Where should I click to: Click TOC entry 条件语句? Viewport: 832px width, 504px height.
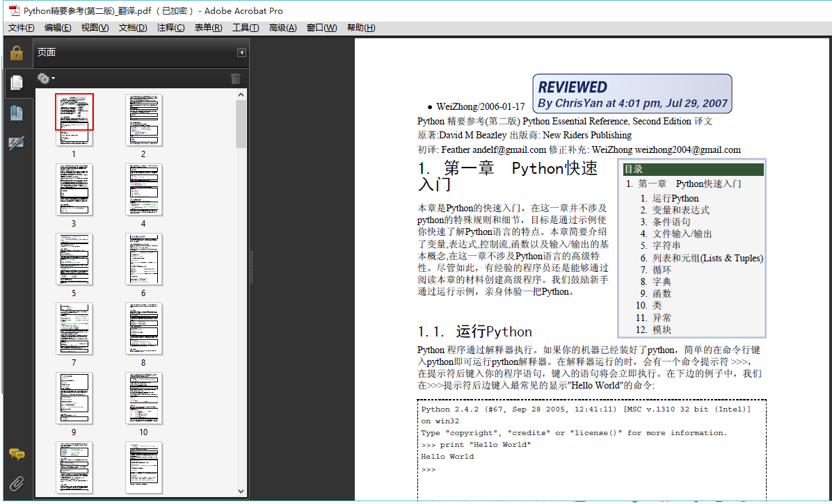671,222
